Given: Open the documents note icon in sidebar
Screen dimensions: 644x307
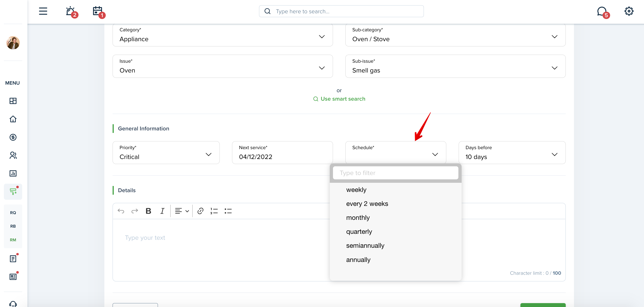Looking at the screenshot, I should click(x=13, y=259).
